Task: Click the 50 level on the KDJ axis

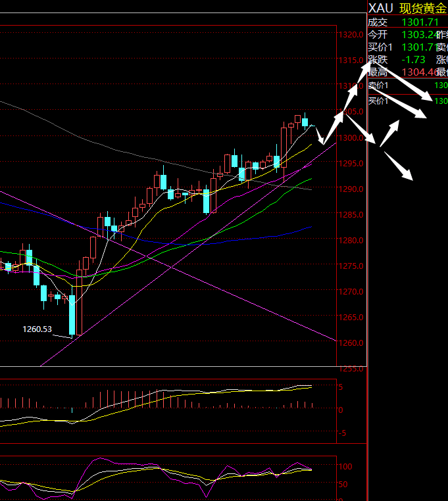Action: 343,485
